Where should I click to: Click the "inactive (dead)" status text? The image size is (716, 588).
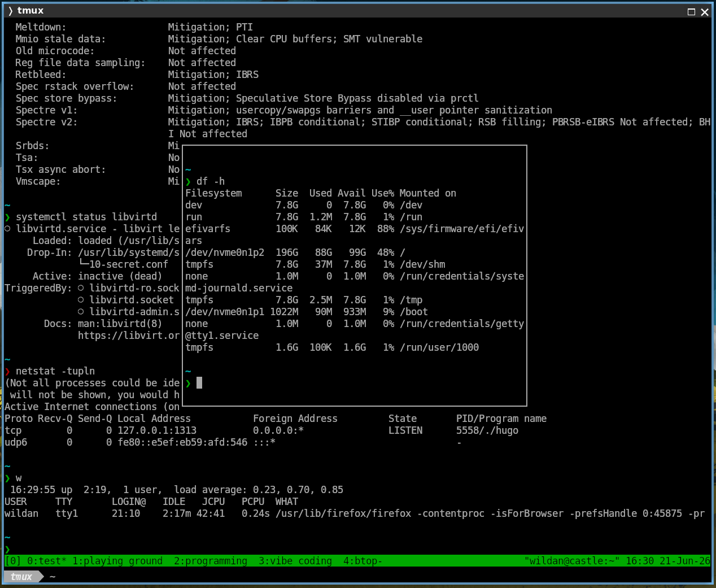click(x=120, y=276)
